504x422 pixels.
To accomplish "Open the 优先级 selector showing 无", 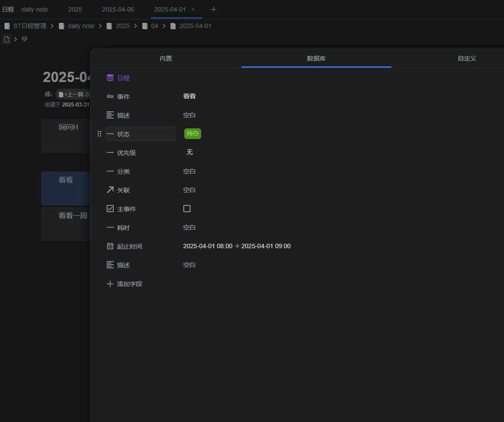I will [x=190, y=152].
